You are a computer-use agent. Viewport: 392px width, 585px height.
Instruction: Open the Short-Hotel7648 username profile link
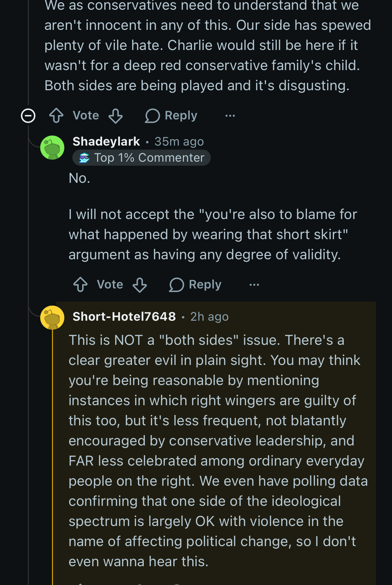(x=124, y=317)
